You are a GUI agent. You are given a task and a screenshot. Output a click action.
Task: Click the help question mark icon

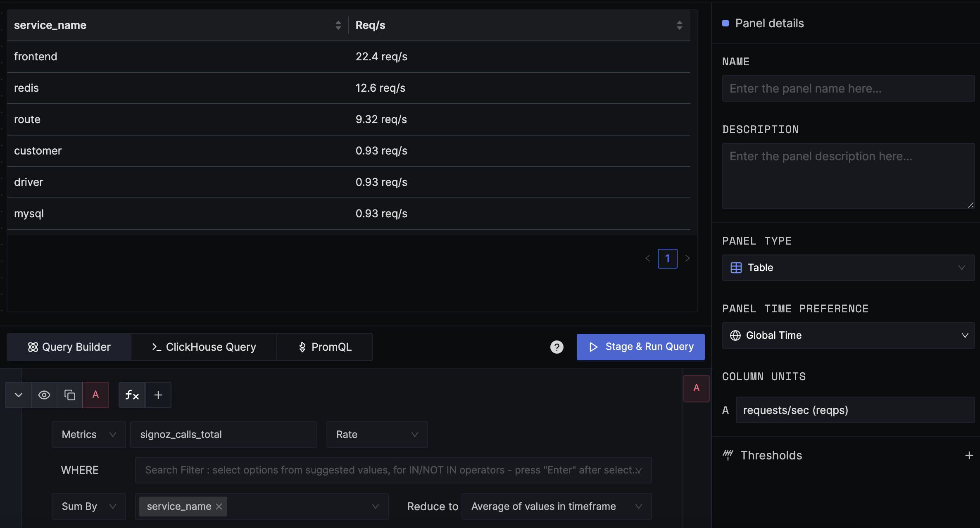557,347
